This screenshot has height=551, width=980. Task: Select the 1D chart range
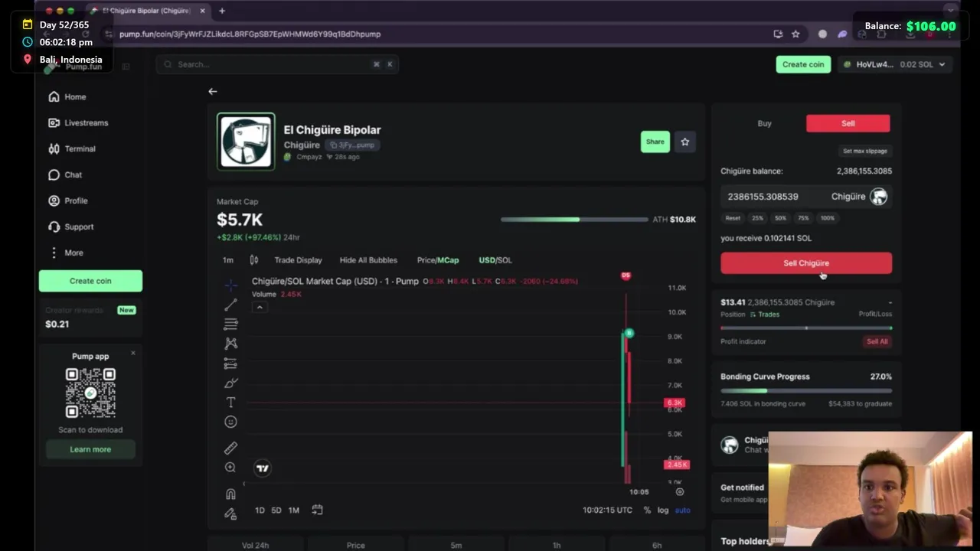pos(260,510)
